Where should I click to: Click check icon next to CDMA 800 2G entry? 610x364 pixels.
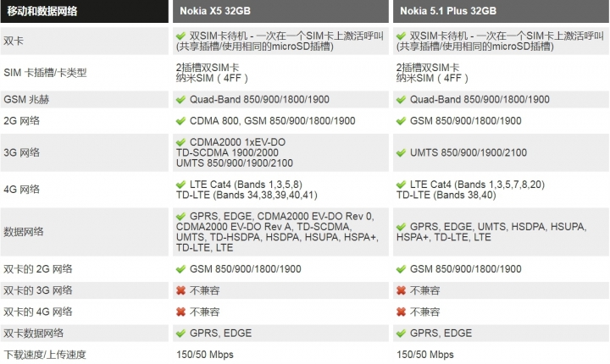coord(181,121)
